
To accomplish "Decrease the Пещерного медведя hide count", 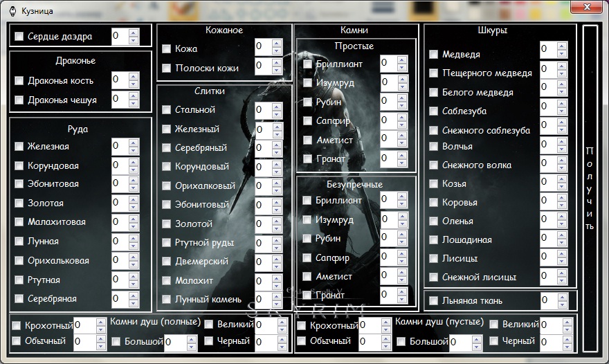I will 562,73.
